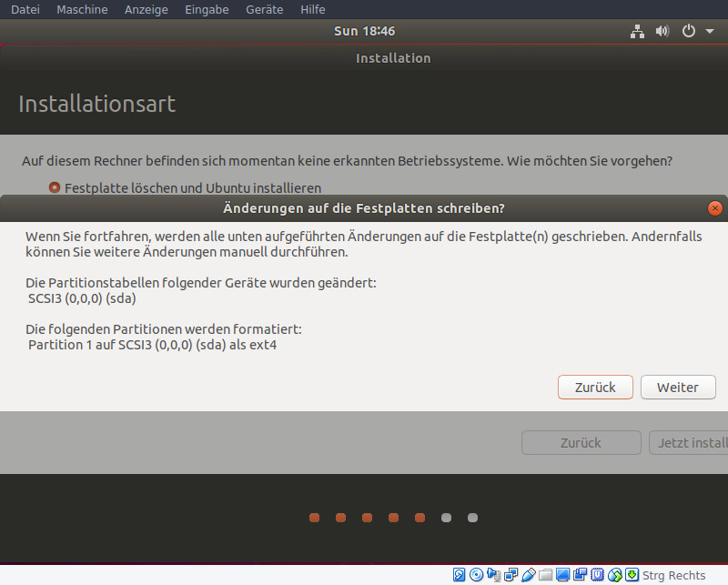The image size is (728, 585).
Task: Click the 'Installationsart' heading
Action: (97, 104)
